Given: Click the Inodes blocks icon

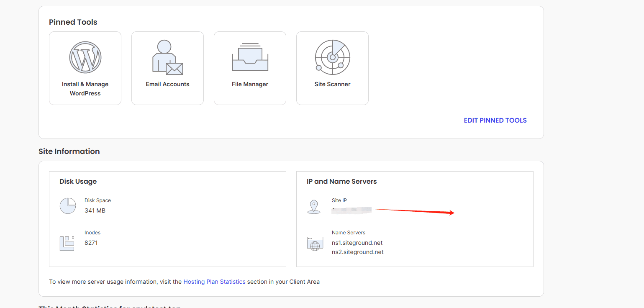Looking at the screenshot, I should (67, 243).
